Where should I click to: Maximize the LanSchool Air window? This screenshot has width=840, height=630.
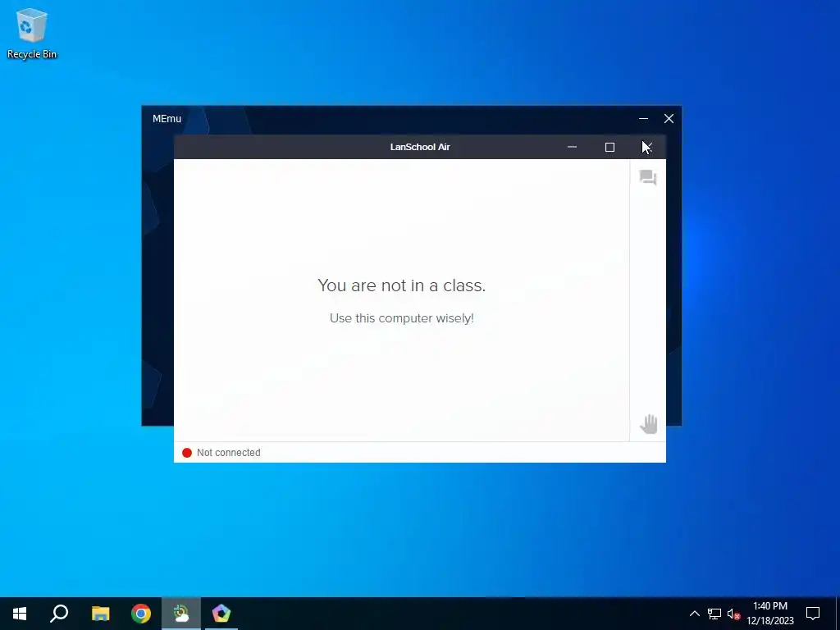(x=609, y=147)
